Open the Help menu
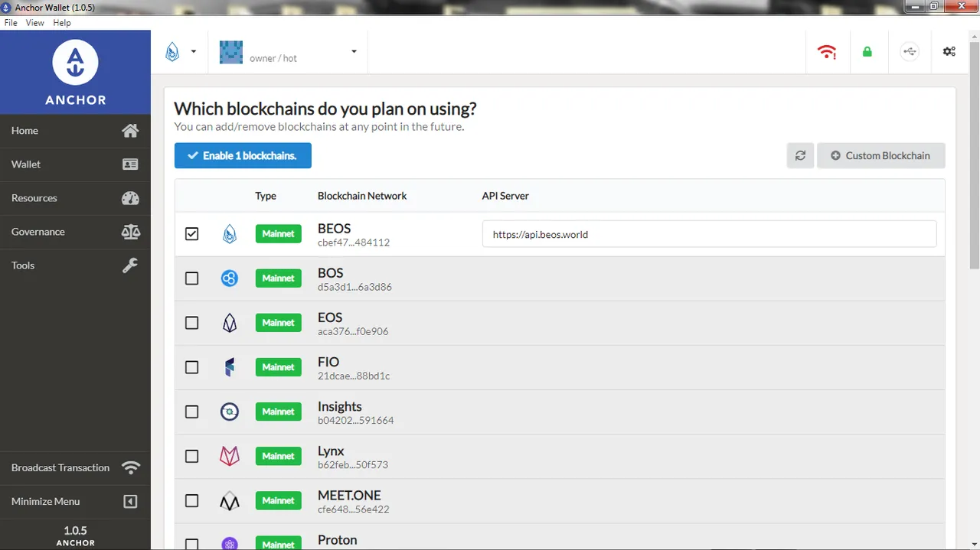Screen dimensions: 980x550 (x=62, y=23)
